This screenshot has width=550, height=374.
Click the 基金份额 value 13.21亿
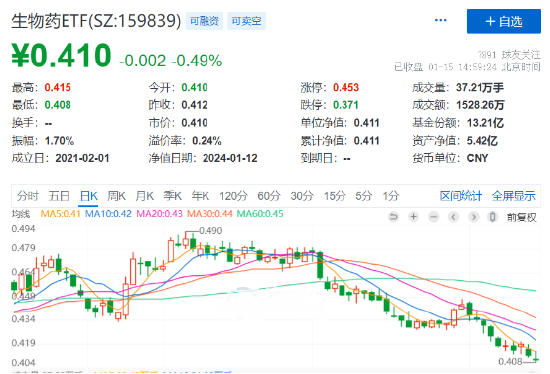point(485,123)
